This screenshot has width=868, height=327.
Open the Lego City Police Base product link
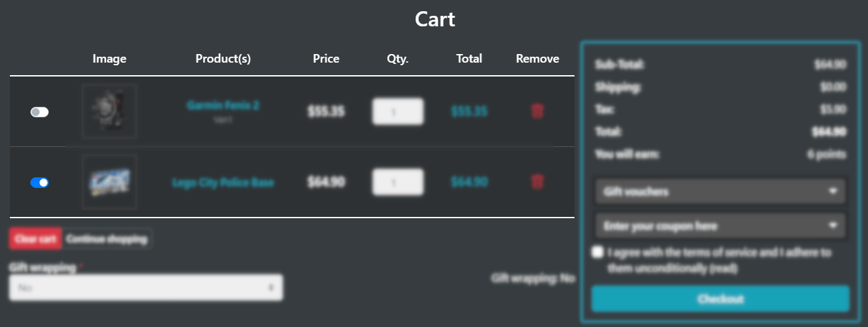[223, 183]
